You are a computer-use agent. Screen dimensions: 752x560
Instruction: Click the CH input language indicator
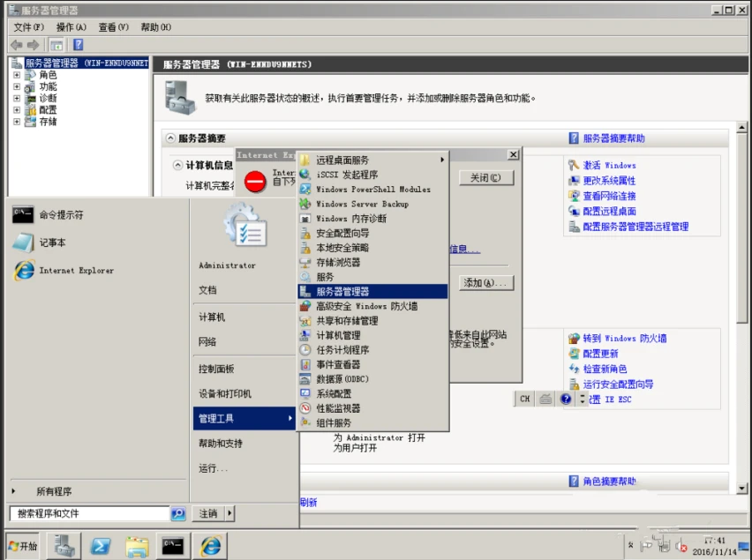pyautogui.click(x=524, y=399)
